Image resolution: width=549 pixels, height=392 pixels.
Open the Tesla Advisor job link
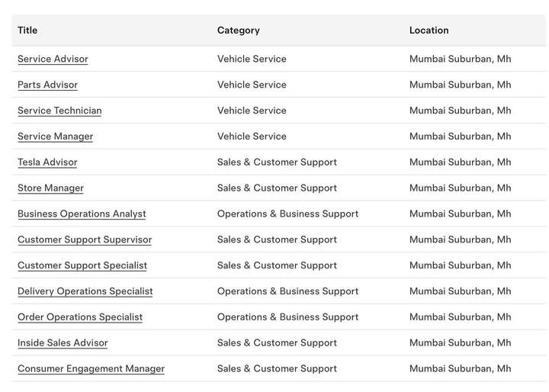pos(47,162)
